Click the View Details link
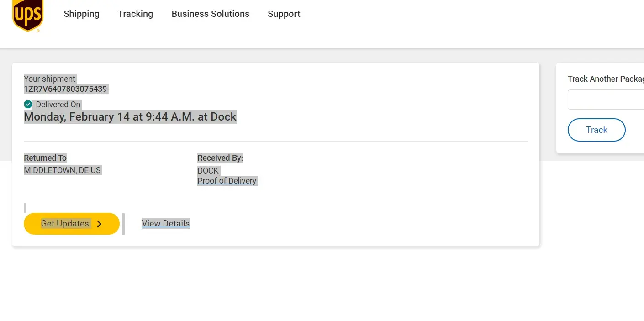The width and height of the screenshot is (644, 321). coord(165,224)
